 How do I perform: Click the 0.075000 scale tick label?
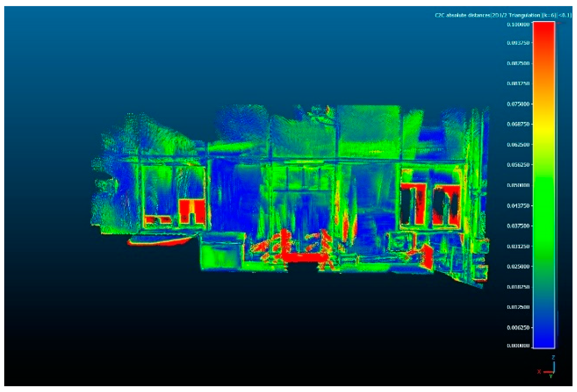pyautogui.click(x=518, y=104)
